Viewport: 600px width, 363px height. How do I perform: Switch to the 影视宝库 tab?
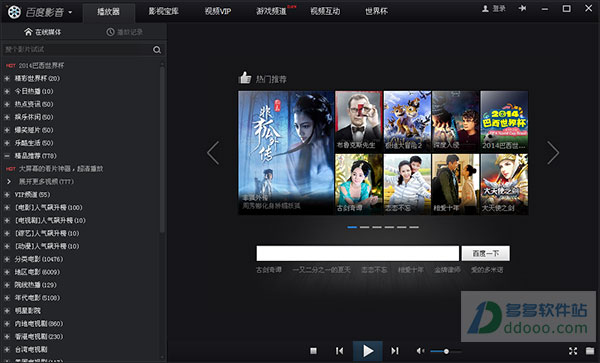(x=163, y=11)
